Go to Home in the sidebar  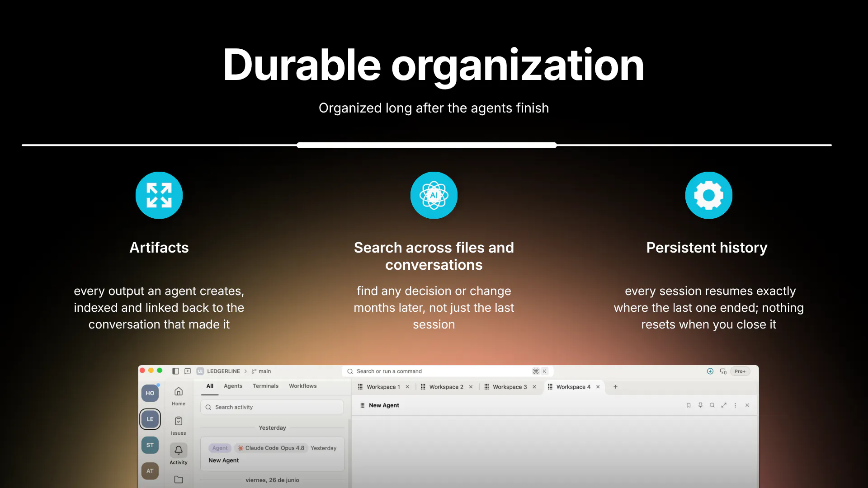(x=179, y=396)
